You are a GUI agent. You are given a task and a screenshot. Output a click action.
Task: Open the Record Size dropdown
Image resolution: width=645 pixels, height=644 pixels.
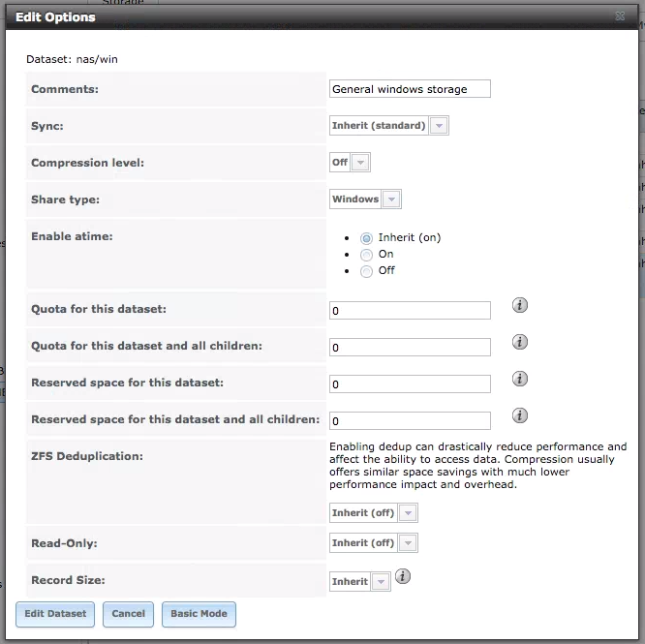tap(360, 581)
